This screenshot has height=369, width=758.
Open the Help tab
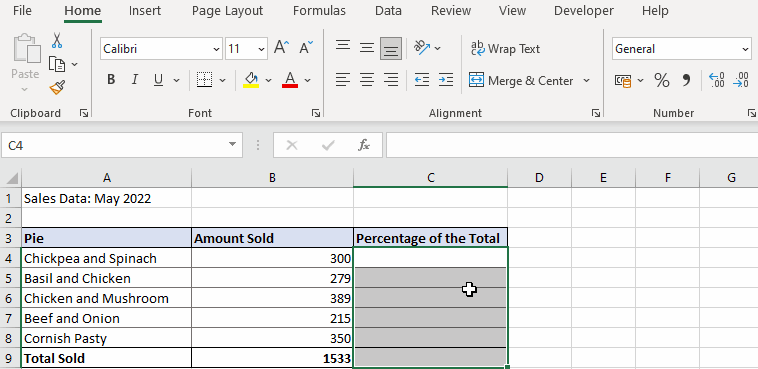[655, 11]
